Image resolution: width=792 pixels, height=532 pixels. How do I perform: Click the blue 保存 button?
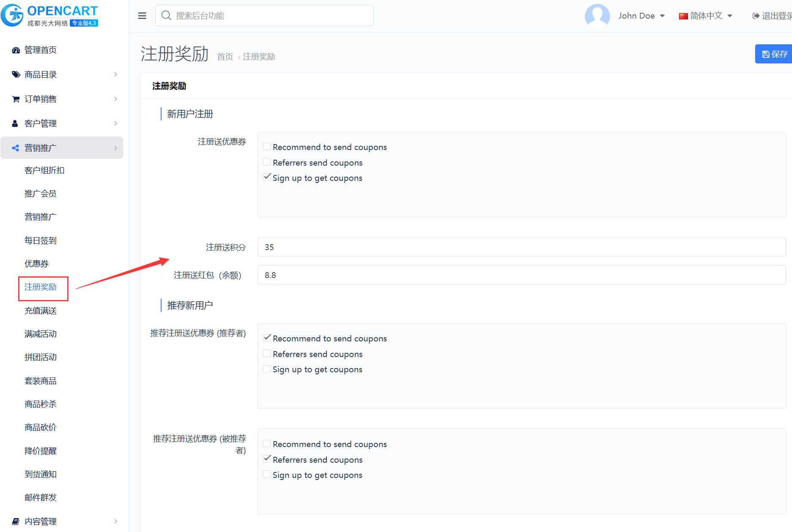point(774,54)
